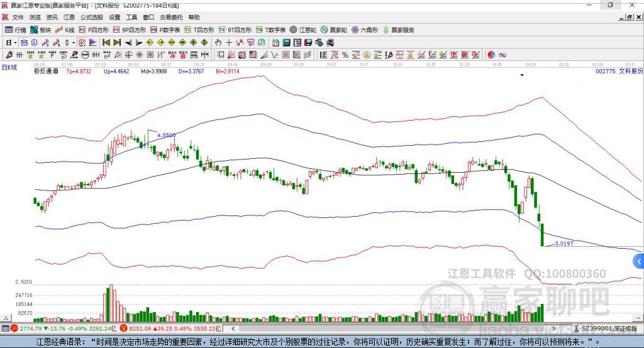Open the P数字表 number table
644x348 pixels.
(165, 30)
